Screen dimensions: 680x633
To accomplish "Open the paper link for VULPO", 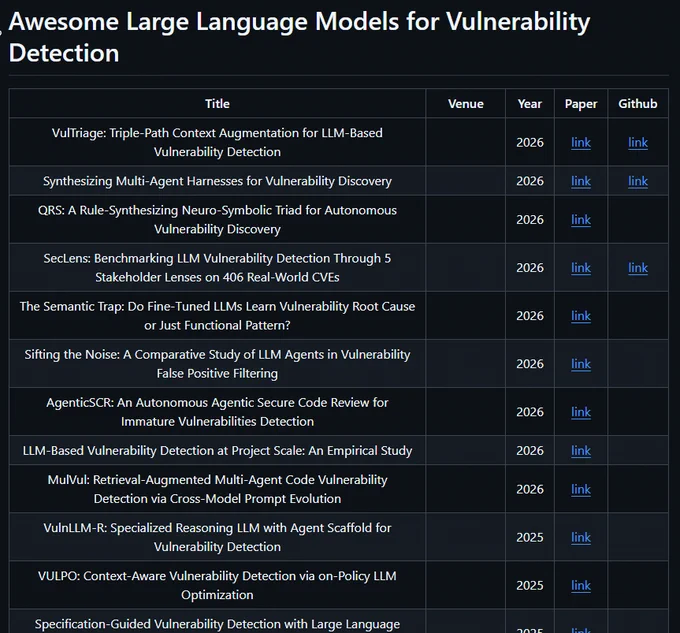I will tap(581, 586).
